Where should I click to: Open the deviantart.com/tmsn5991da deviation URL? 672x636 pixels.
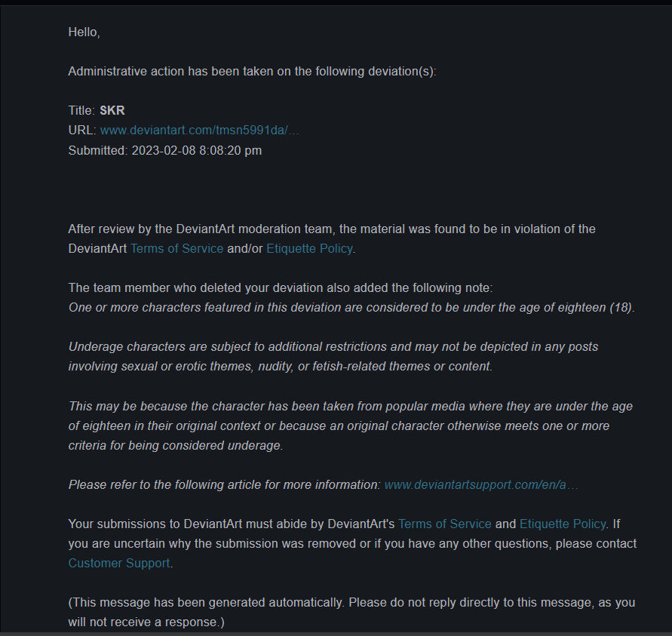[x=199, y=131]
